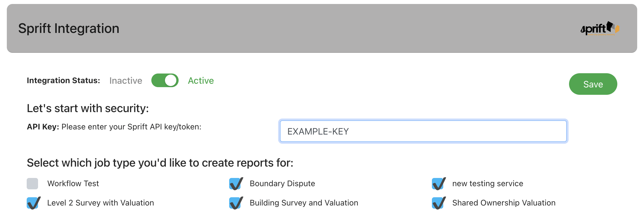
Task: Uncheck the Boundary Dispute checkbox
Action: coord(236,184)
